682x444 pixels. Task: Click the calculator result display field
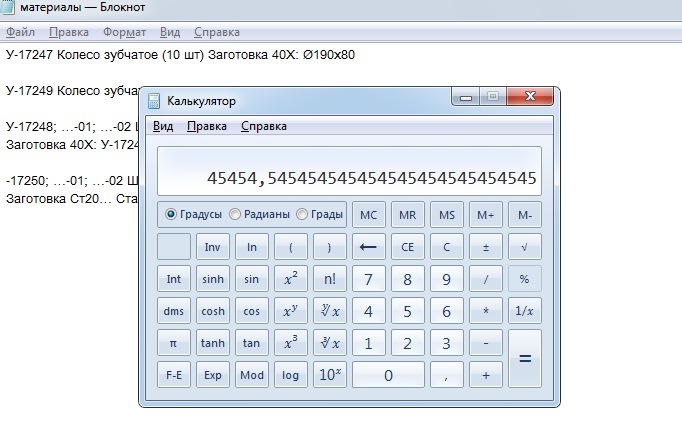[349, 172]
